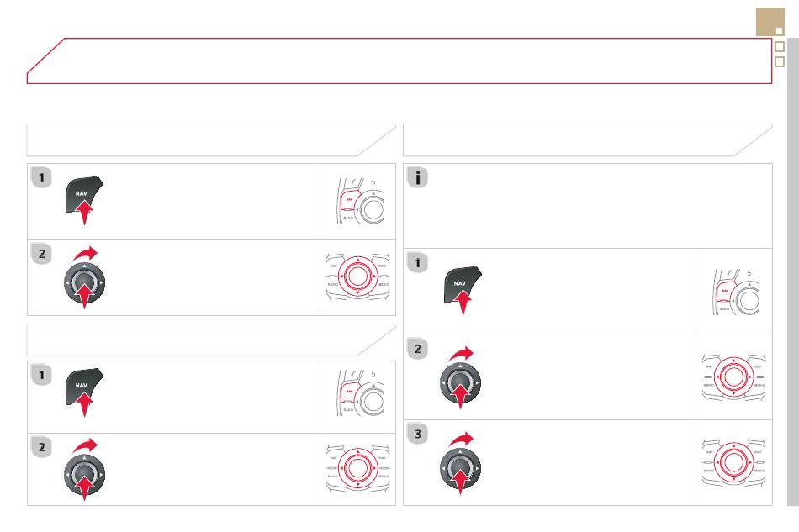Click the information "i" icon
Screen dimensions: 799x532
tap(417, 177)
